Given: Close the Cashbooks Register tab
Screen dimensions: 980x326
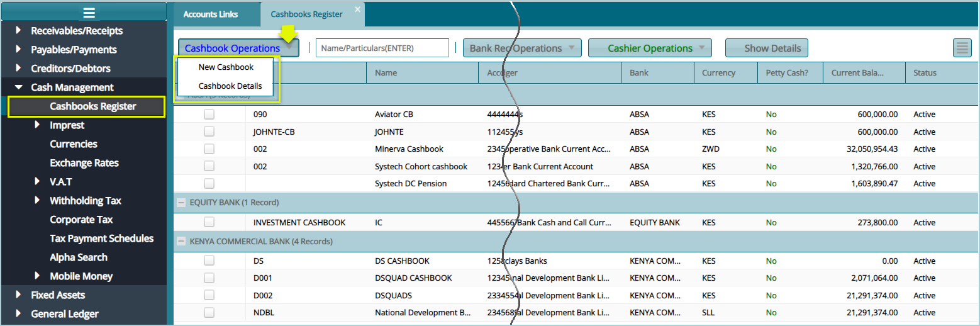Looking at the screenshot, I should 358,9.
